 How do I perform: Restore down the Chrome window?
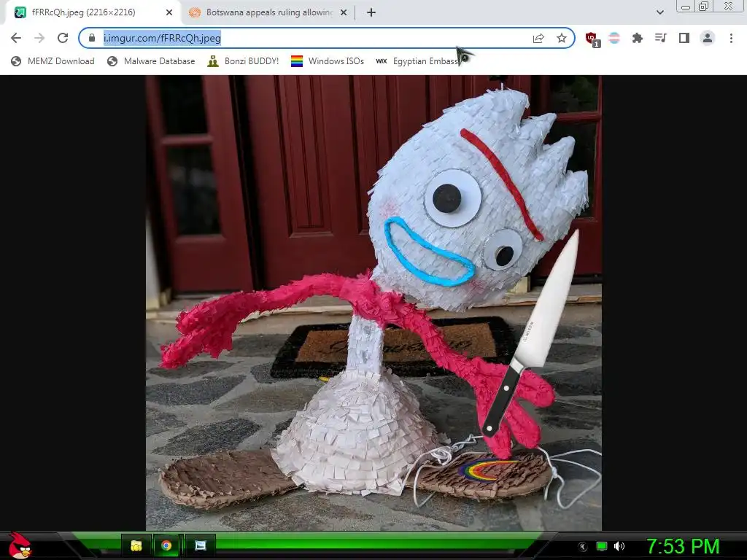(x=703, y=6)
